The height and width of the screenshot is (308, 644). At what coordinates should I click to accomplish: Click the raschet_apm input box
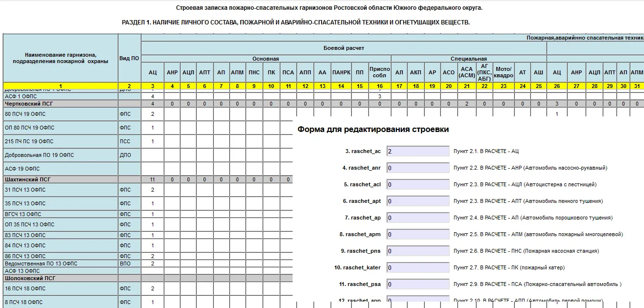[x=418, y=235]
